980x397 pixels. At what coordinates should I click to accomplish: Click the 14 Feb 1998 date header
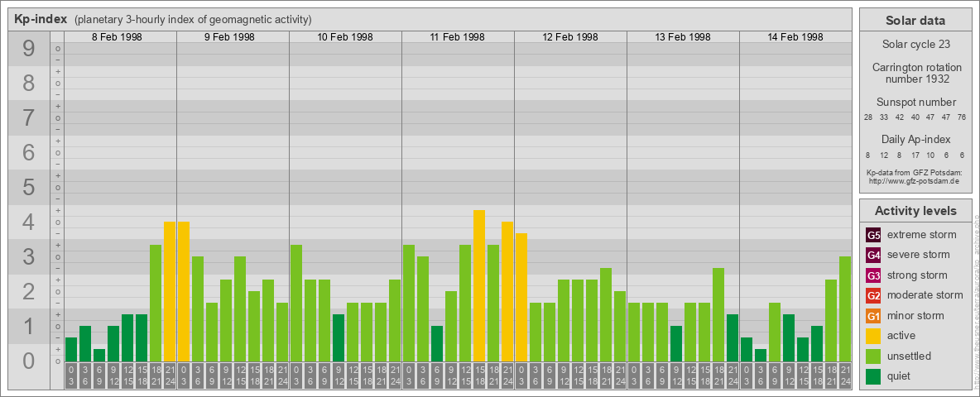(795, 37)
